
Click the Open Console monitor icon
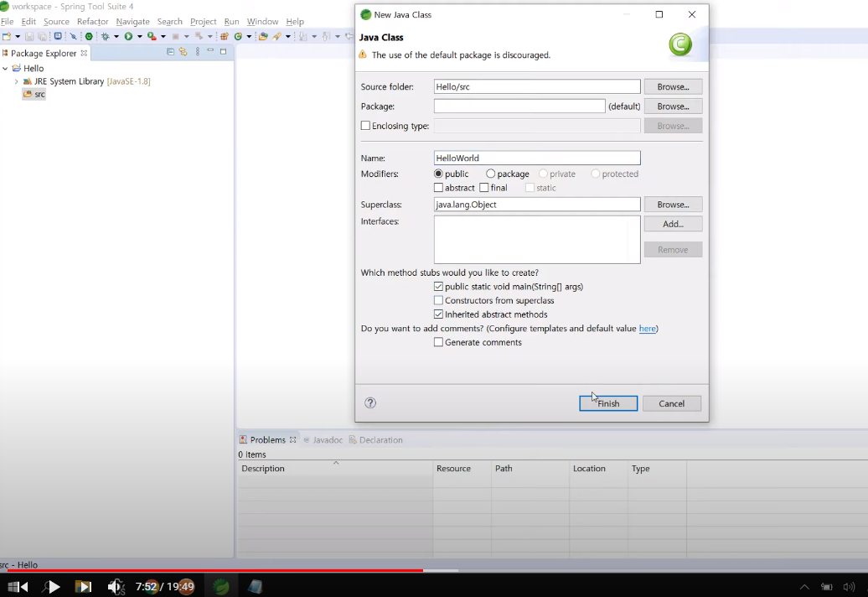coord(58,36)
